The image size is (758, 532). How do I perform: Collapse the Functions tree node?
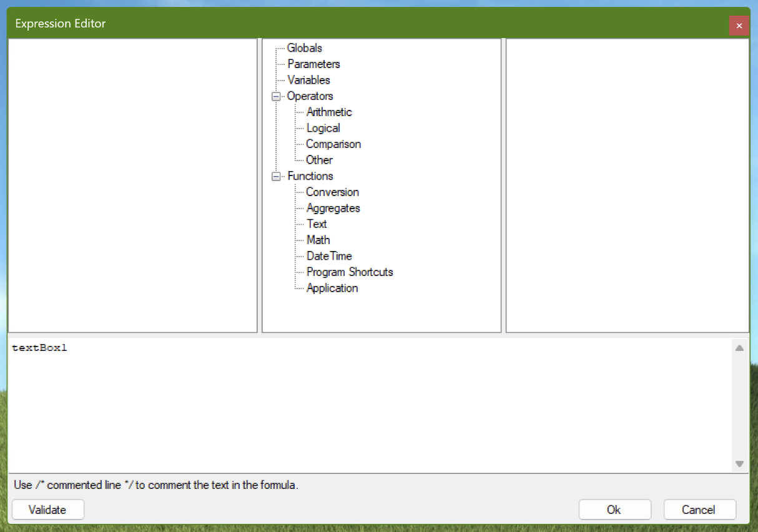275,176
